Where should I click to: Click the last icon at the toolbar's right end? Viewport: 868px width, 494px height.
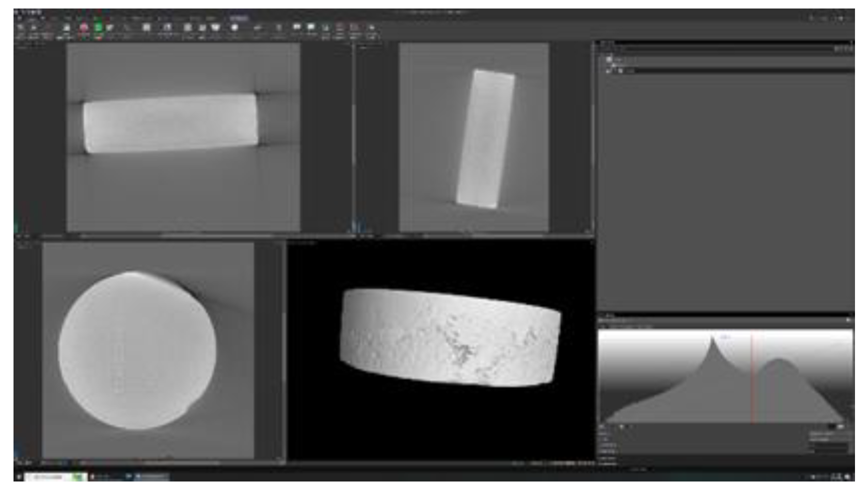pos(372,28)
